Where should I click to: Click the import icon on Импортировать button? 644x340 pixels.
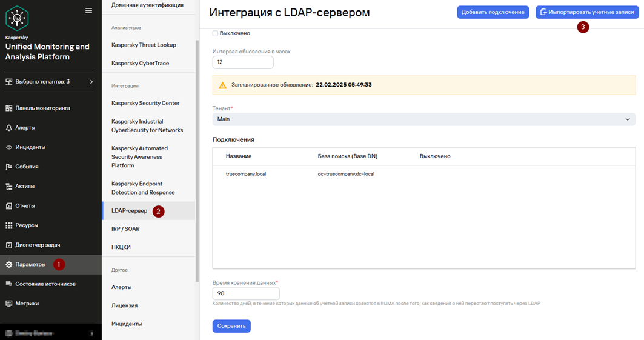543,12
